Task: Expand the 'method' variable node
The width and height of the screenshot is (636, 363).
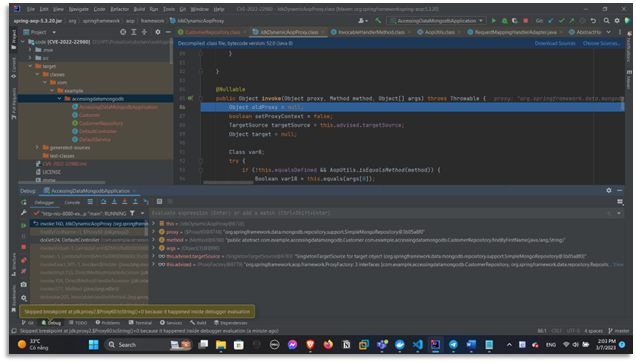Action: coord(153,240)
